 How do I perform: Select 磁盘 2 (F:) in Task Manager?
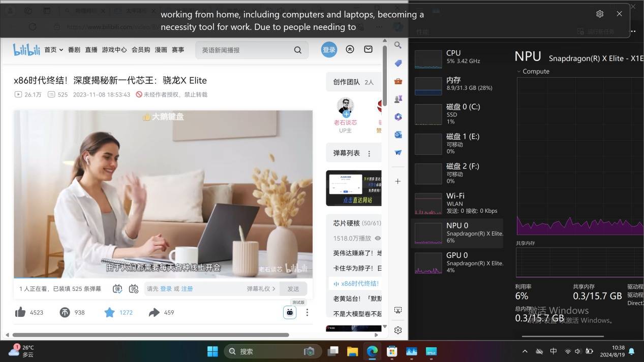pos(457,174)
